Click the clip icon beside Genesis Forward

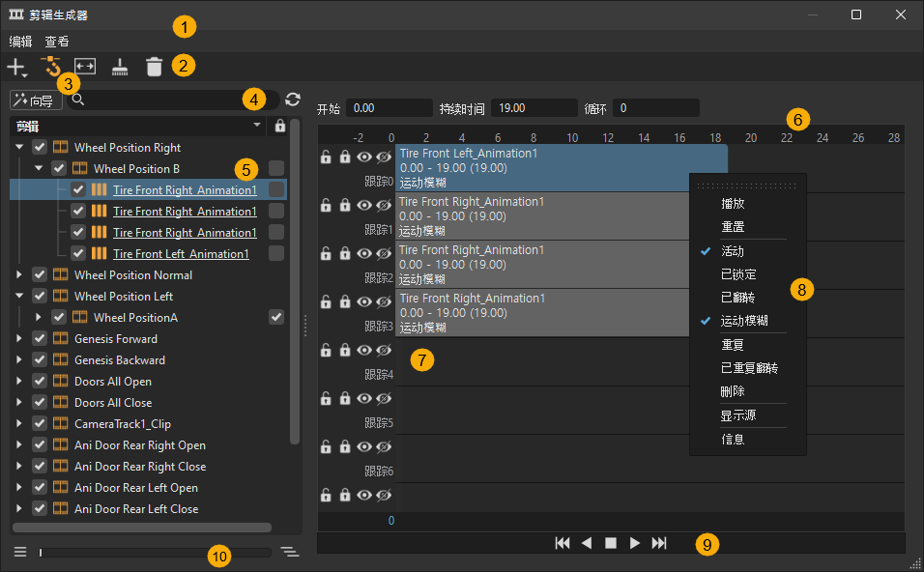[x=60, y=339]
